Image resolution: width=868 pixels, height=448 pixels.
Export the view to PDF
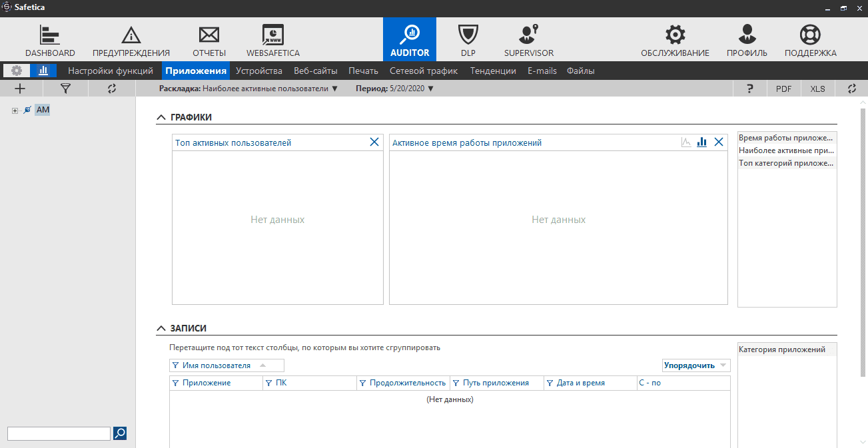[x=784, y=89]
